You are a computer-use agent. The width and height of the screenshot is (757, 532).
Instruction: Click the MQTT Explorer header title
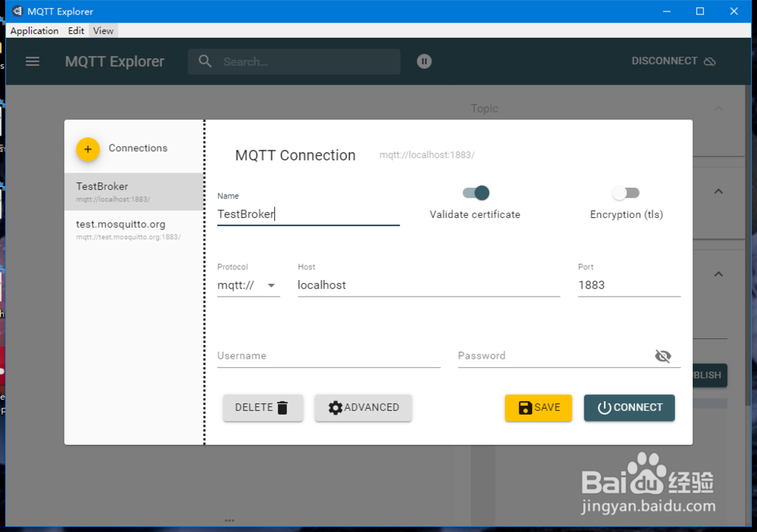114,61
